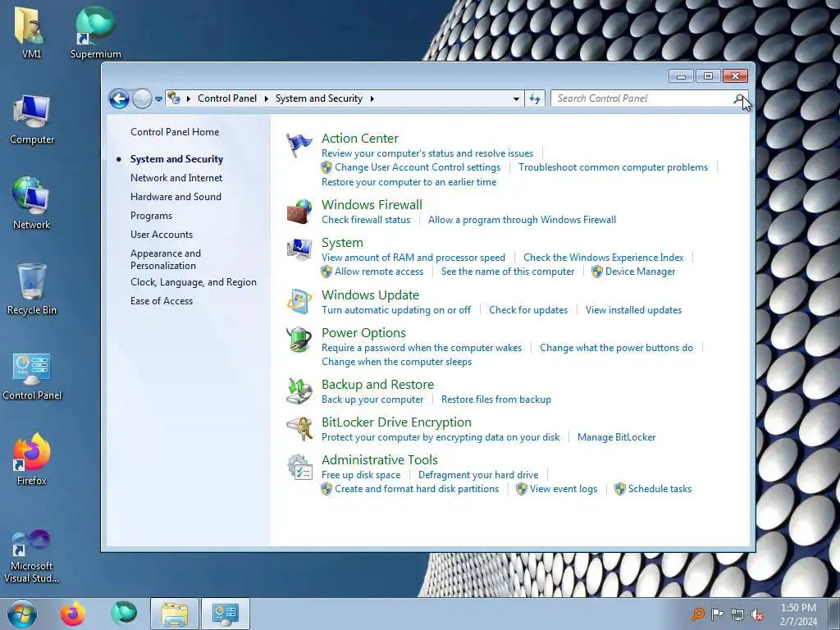
Task: Go back using the blue back arrow
Action: (x=119, y=98)
